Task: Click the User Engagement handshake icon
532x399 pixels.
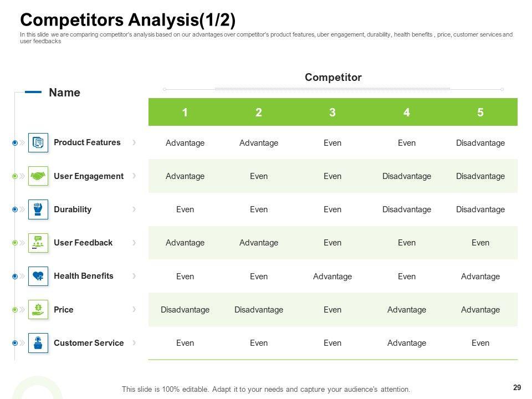Action: [38, 176]
